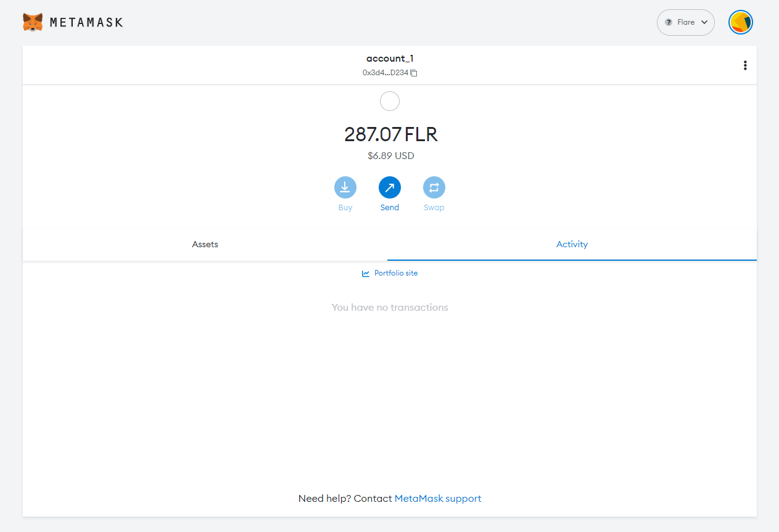Viewport: 779px width, 532px height.
Task: Open account options three-dot menu
Action: pos(745,65)
